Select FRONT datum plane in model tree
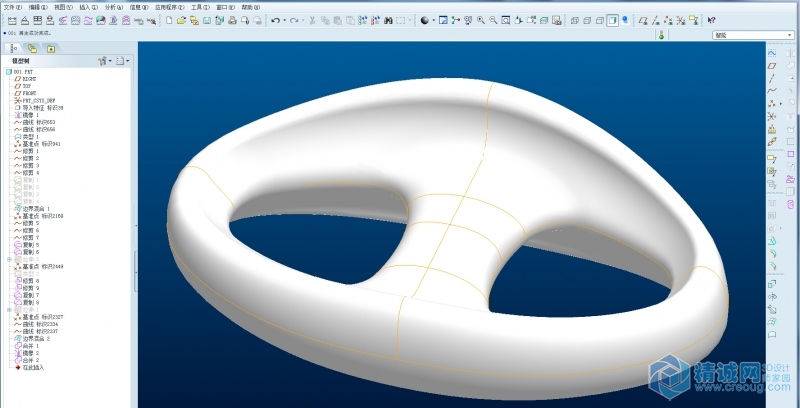Screen dimensions: 800x408 [30, 93]
